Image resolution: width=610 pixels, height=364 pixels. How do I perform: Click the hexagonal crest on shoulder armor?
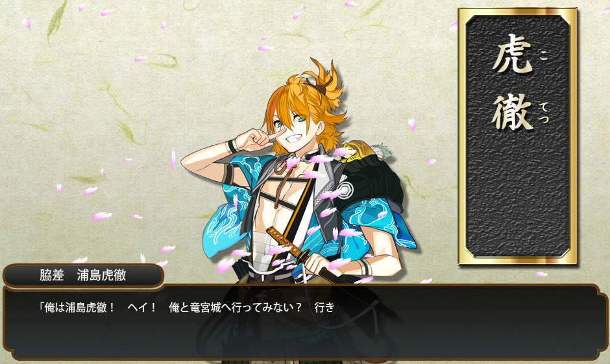345,189
